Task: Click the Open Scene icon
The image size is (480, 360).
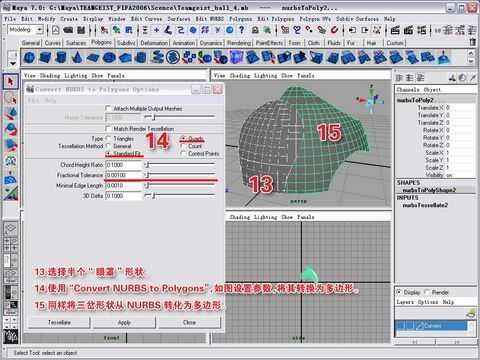Action: click(x=68, y=30)
